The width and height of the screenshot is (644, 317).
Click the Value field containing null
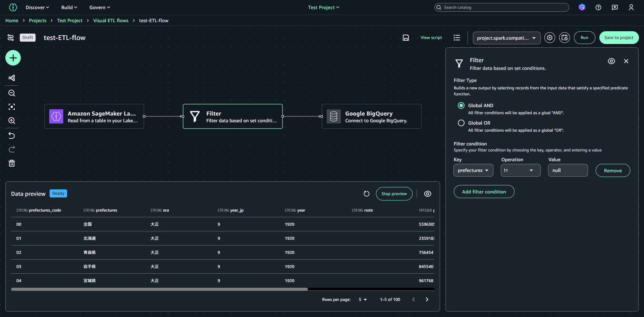[568, 170]
